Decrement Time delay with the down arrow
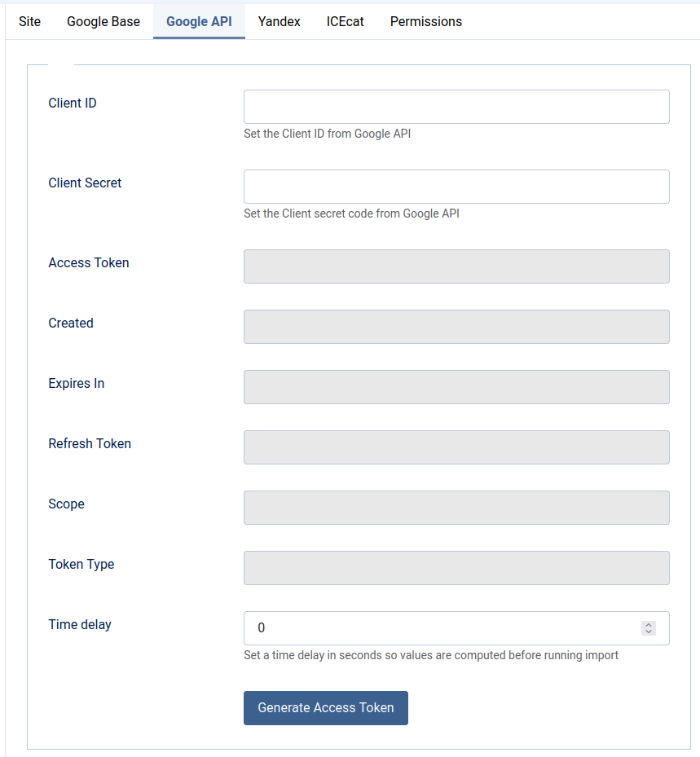Viewport: 700px width, 757px height. 649,632
